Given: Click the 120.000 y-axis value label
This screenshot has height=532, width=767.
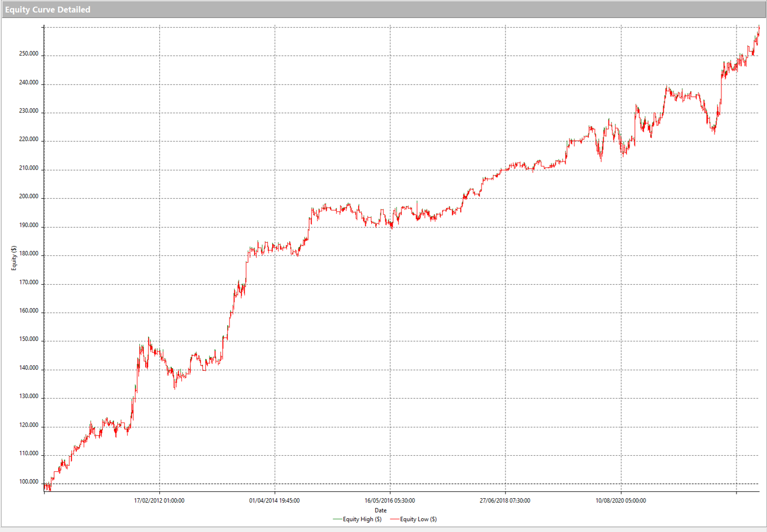Looking at the screenshot, I should tap(28, 425).
